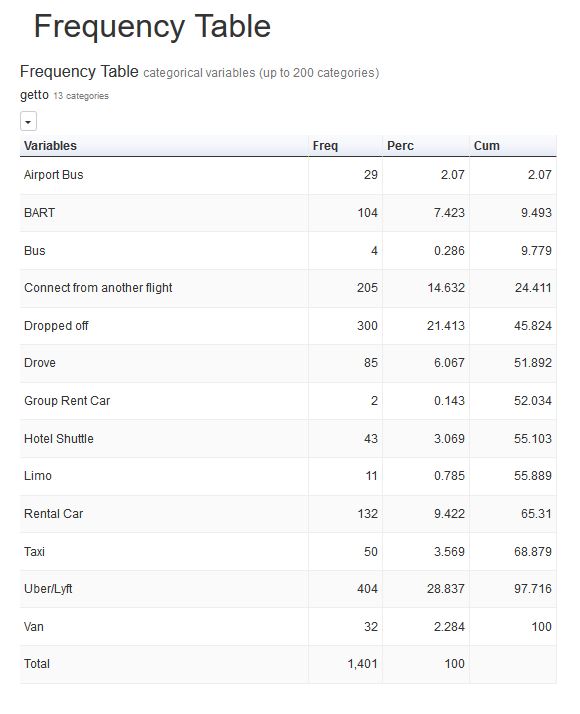
Task: Click the Limo category row
Action: pyautogui.click(x=288, y=476)
